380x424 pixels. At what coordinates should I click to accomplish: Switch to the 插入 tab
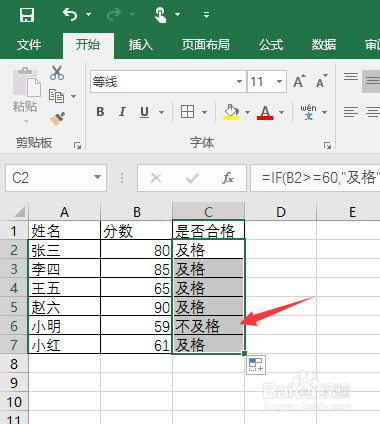coord(141,45)
